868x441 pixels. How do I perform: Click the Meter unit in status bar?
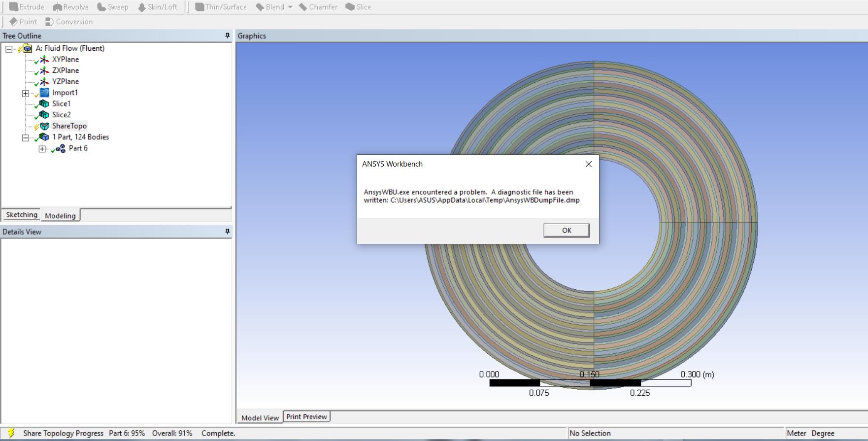click(797, 433)
